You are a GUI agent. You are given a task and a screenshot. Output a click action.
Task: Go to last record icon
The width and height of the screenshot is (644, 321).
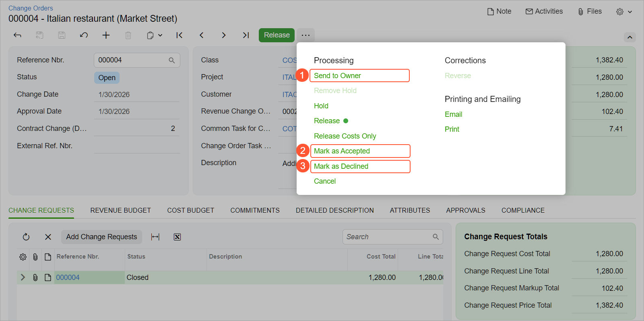pyautogui.click(x=246, y=35)
